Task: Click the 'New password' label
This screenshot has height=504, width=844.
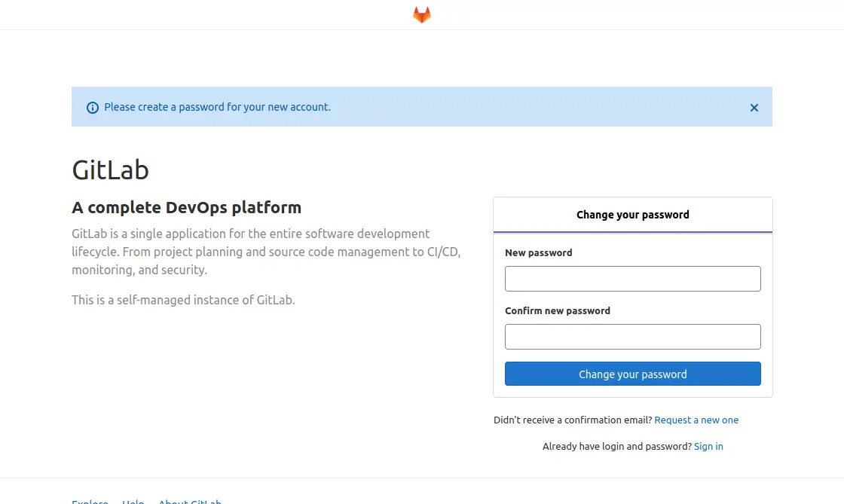Action: coord(538,253)
